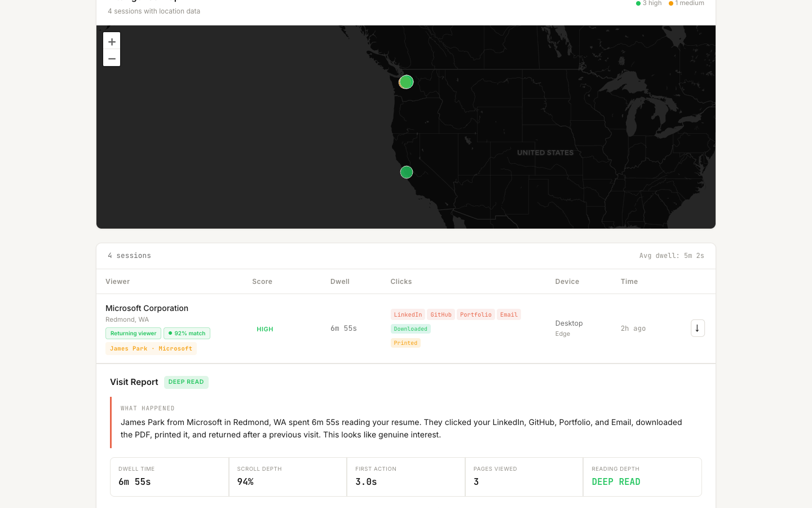This screenshot has height=508, width=812.
Task: Click the Avg dwell: 5m 2s text
Action: (672, 256)
